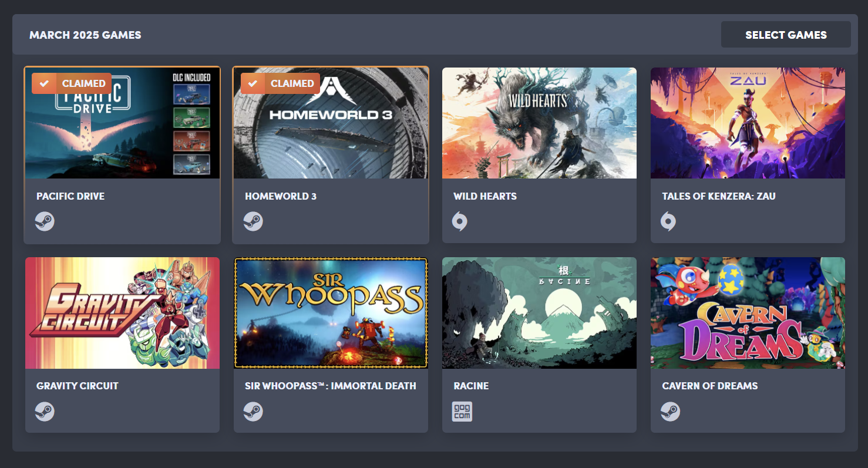The width and height of the screenshot is (868, 468).
Task: Click Steam icon under Cavern of Dreams
Action: coord(670,411)
